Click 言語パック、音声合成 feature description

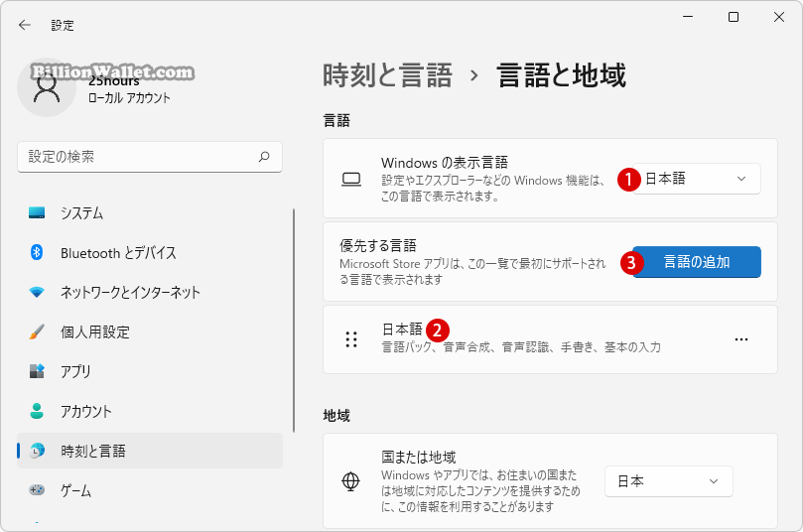(x=521, y=347)
